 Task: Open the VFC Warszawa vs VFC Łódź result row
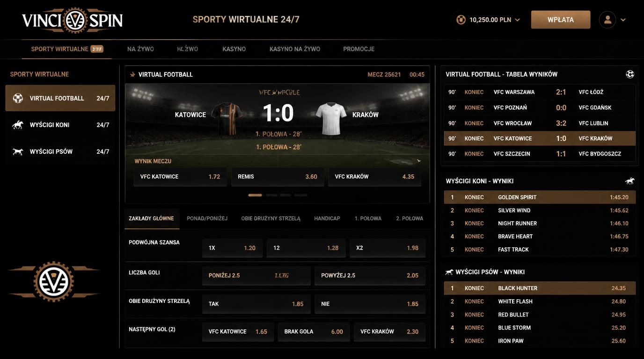(540, 92)
